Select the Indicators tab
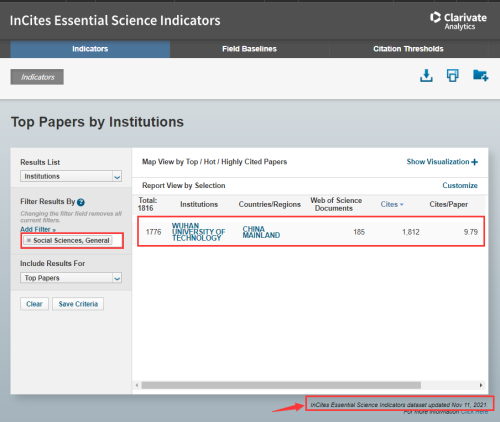Viewport: 500px width, 422px height. tap(90, 49)
